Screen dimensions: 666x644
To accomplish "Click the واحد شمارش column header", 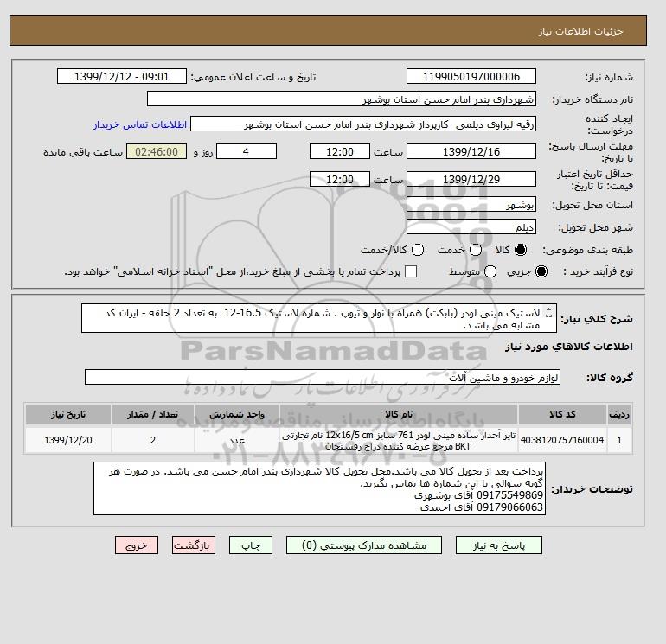I will (237, 414).
